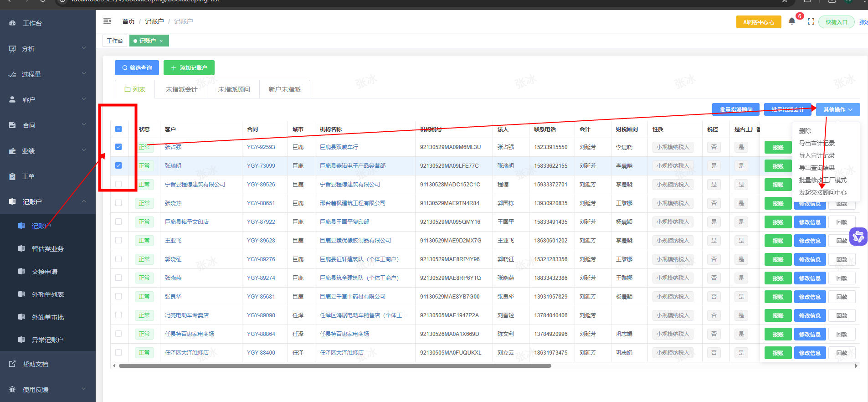Open 异常记账户 via its sidebar icon
Screen dimensions: 868x402
[21, 340]
